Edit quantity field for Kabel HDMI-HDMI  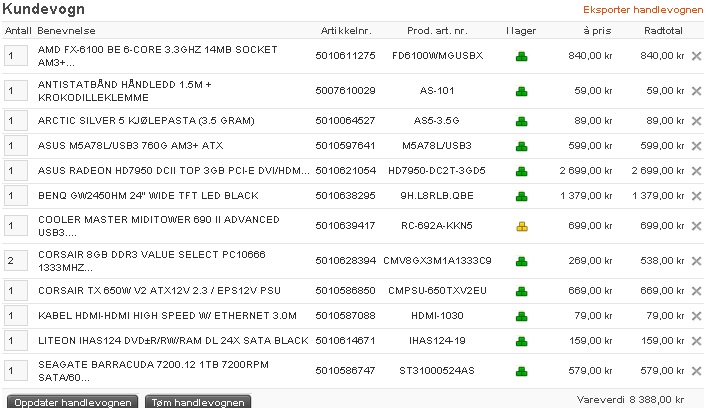[x=16, y=316]
